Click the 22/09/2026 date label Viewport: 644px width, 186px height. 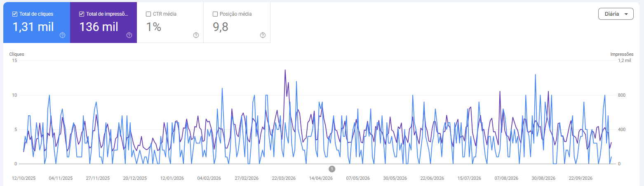(581, 179)
